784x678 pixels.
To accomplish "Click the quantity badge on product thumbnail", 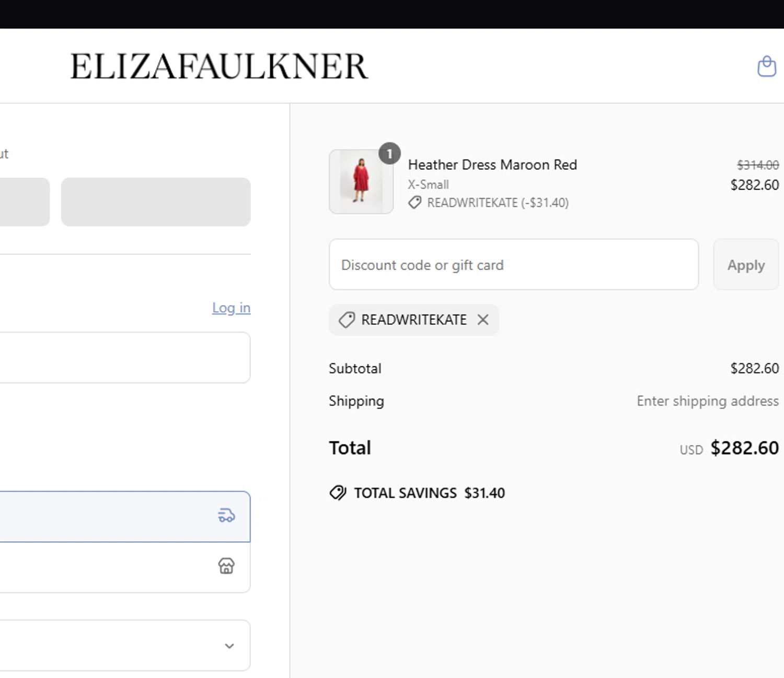I will [x=389, y=154].
